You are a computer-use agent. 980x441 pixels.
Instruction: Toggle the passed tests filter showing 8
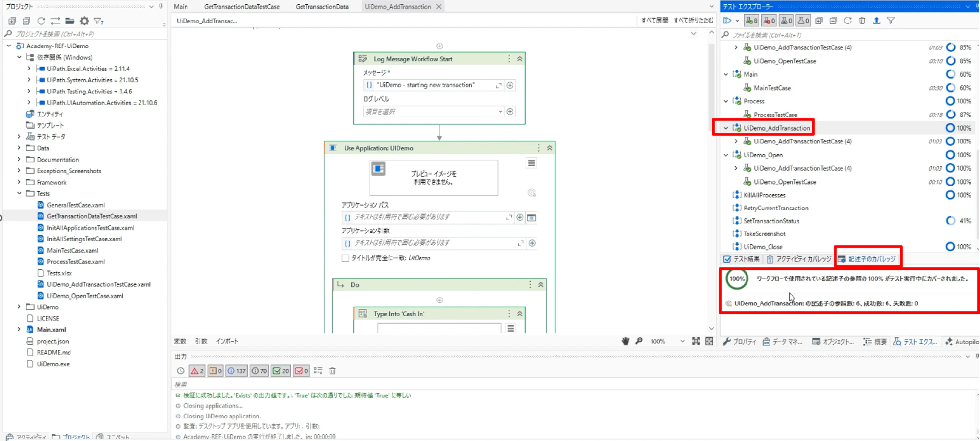pos(751,21)
